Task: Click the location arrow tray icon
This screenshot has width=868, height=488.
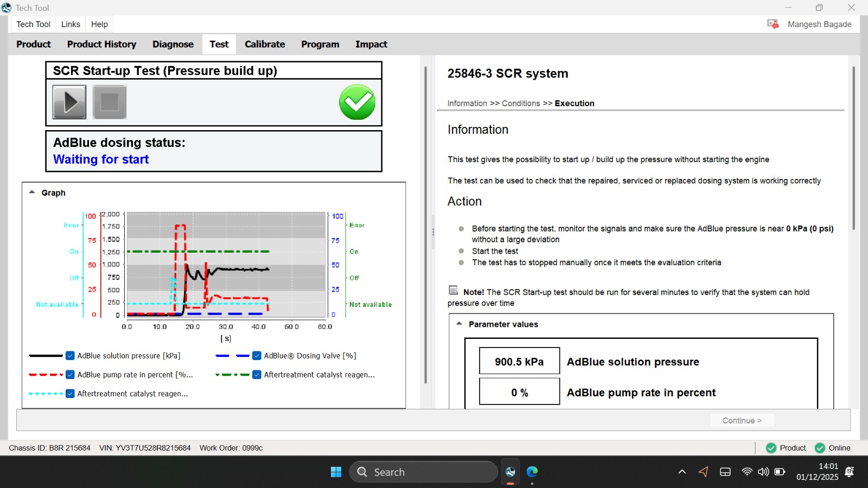Action: (x=703, y=472)
